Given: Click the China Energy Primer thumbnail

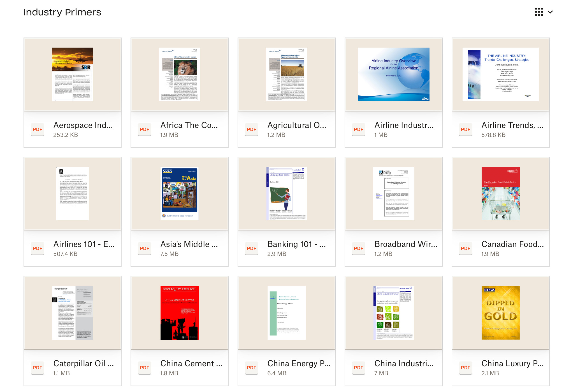Looking at the screenshot, I should 286,312.
